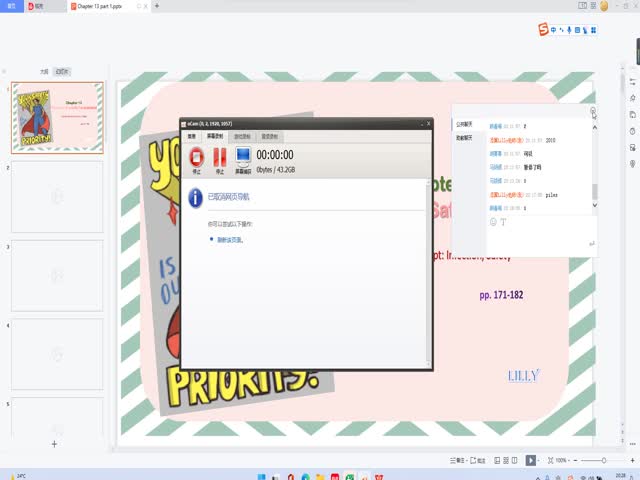Open the second tab with red D icon
640x480 pixels.
(45, 6)
